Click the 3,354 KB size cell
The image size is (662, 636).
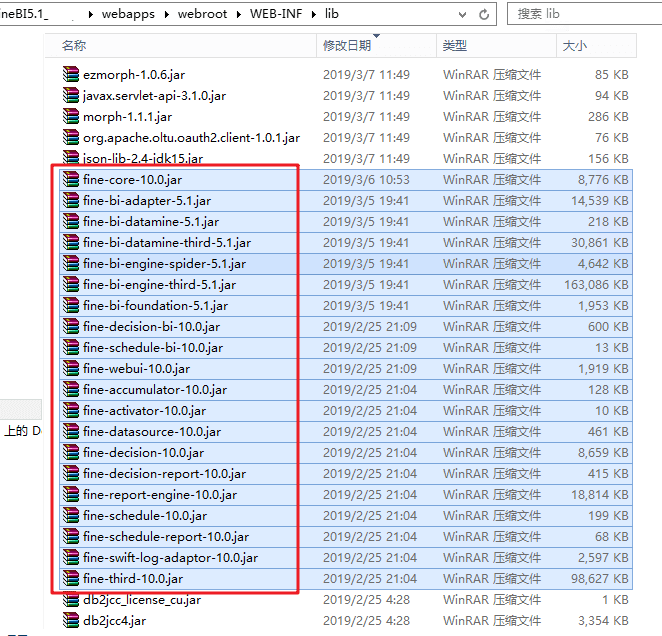(603, 620)
